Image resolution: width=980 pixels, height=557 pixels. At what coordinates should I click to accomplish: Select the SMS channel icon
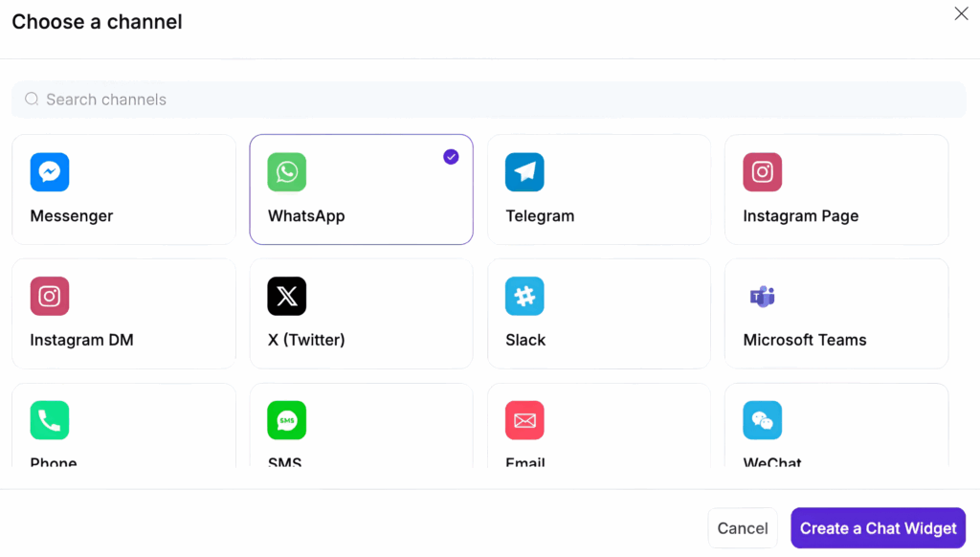click(x=287, y=420)
